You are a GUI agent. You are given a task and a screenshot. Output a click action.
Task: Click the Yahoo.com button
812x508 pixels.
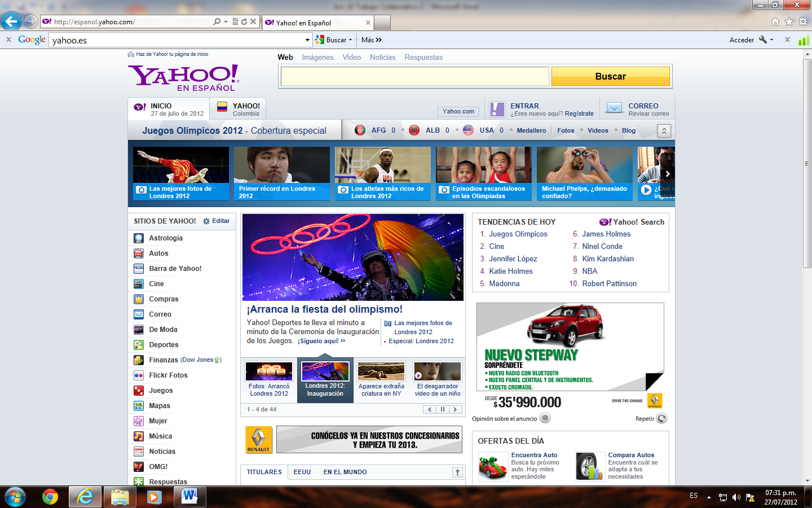(458, 112)
